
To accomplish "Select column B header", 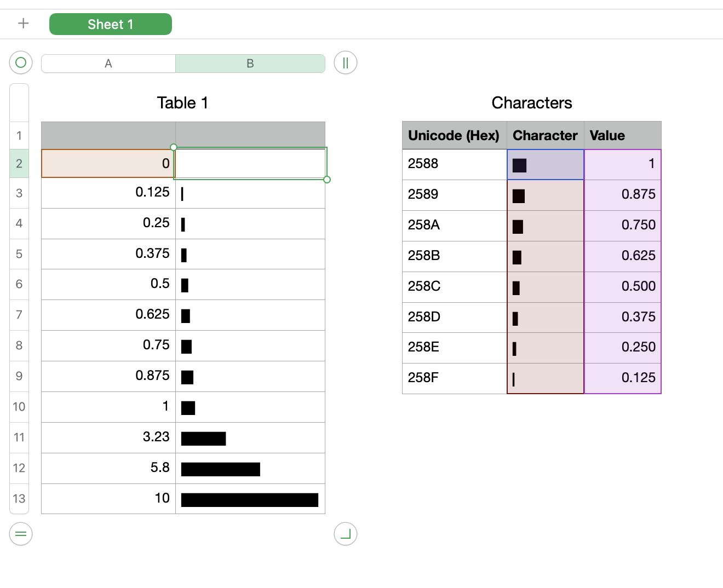I will click(x=250, y=64).
